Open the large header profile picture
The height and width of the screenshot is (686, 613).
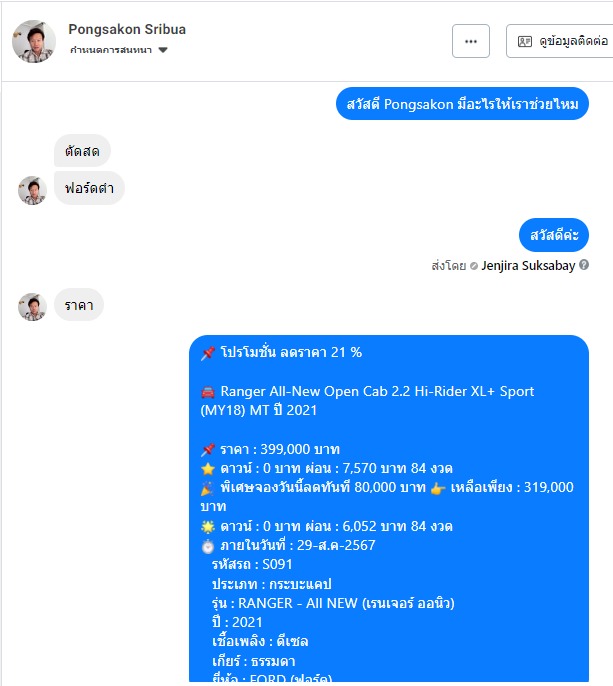[34, 42]
